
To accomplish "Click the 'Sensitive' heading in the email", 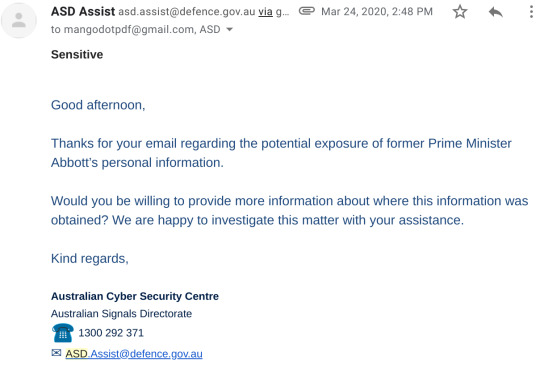I will pyautogui.click(x=77, y=54).
